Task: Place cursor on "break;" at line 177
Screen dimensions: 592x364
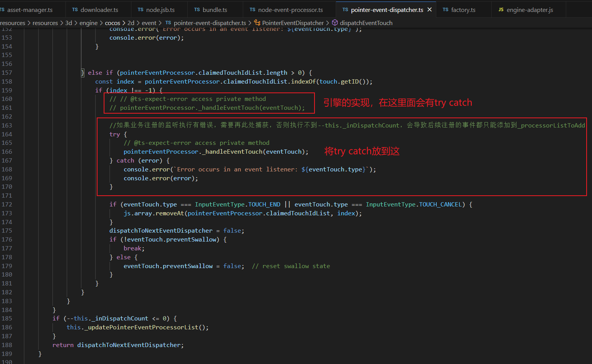Action: coord(134,248)
